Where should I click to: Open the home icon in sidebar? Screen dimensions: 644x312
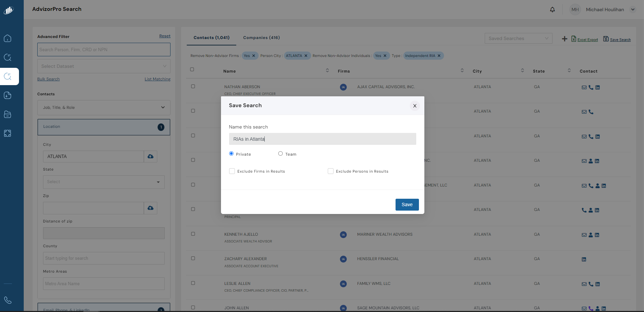(7, 38)
